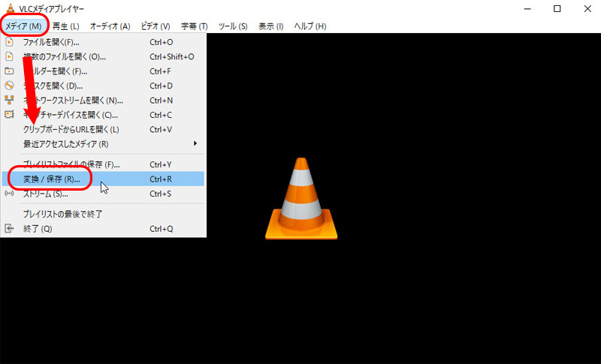Open the ツール (S) menu
The width and height of the screenshot is (601, 364).
click(x=233, y=26)
